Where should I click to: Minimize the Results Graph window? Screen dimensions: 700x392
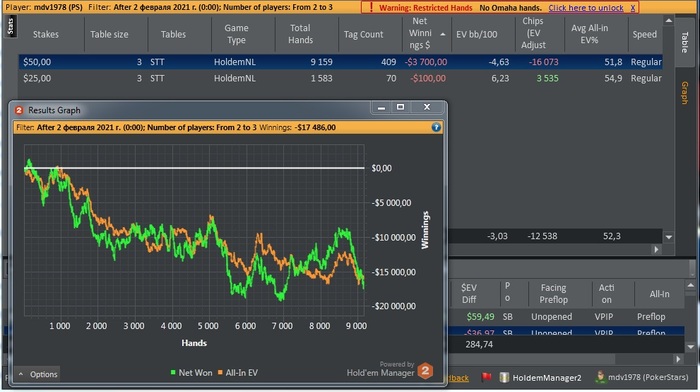pyautogui.click(x=381, y=107)
